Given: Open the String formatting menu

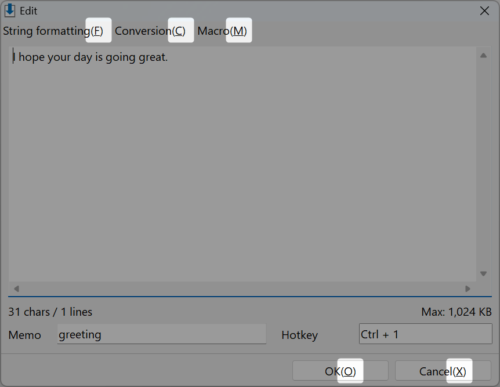Looking at the screenshot, I should 53,31.
